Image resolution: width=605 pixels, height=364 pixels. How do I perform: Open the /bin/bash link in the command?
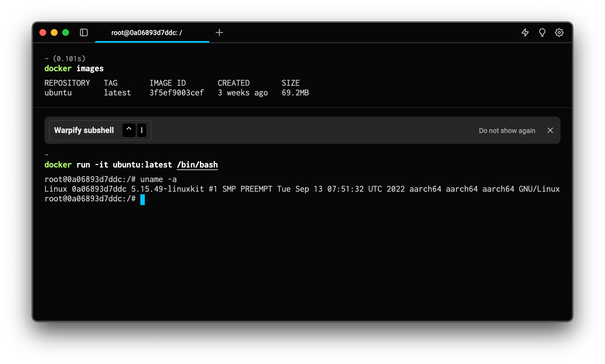pos(197,165)
